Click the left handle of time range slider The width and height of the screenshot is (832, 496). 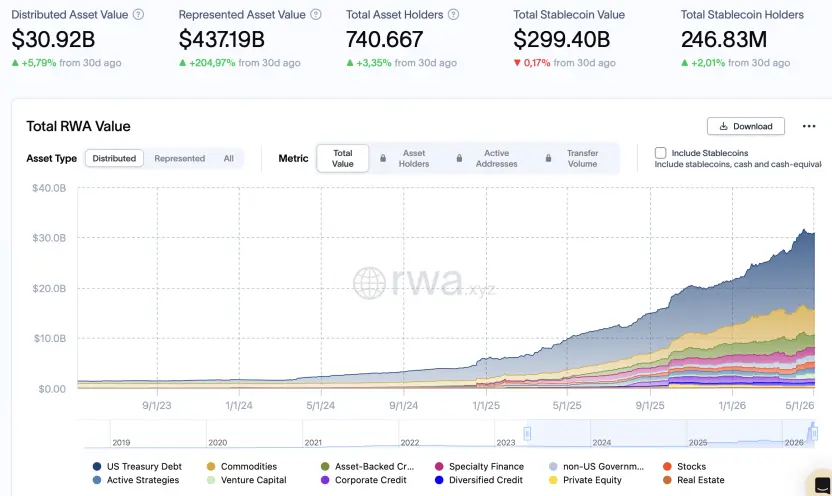pyautogui.click(x=527, y=433)
